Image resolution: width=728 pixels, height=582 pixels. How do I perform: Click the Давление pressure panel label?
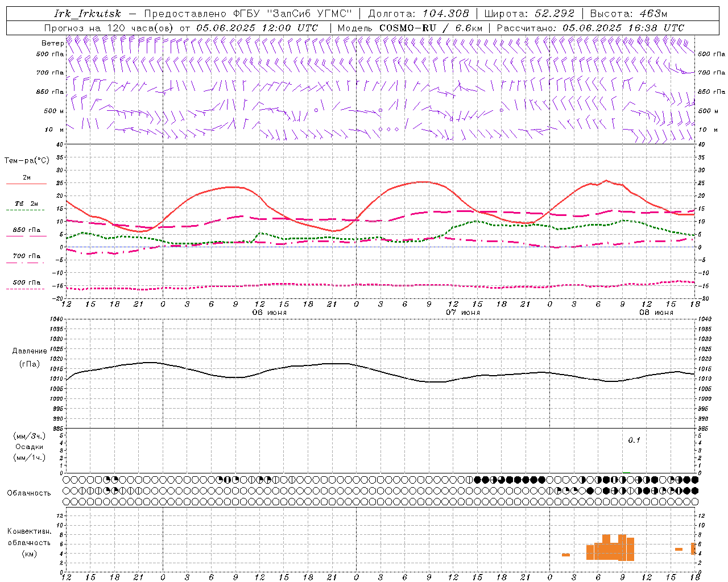[29, 351]
